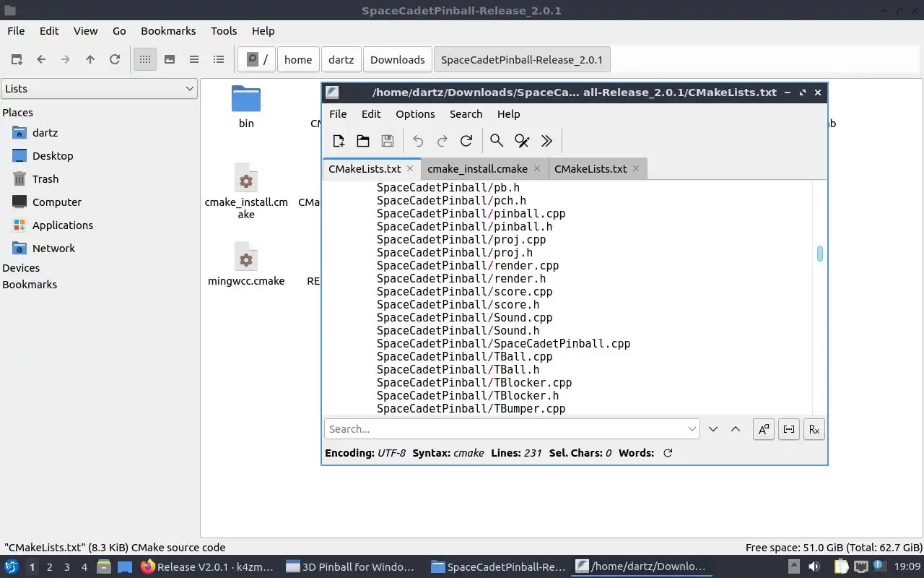Go back in the file manager

coord(41,60)
